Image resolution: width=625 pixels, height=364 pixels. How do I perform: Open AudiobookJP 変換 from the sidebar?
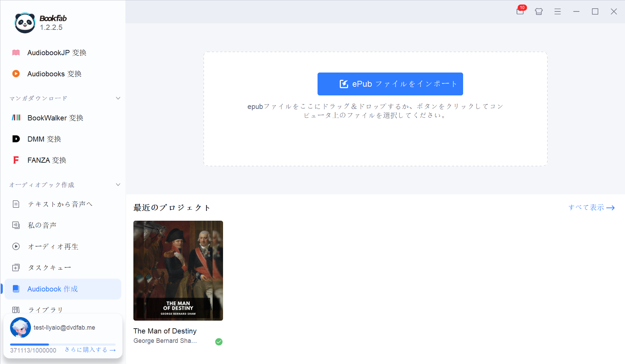[x=57, y=52]
